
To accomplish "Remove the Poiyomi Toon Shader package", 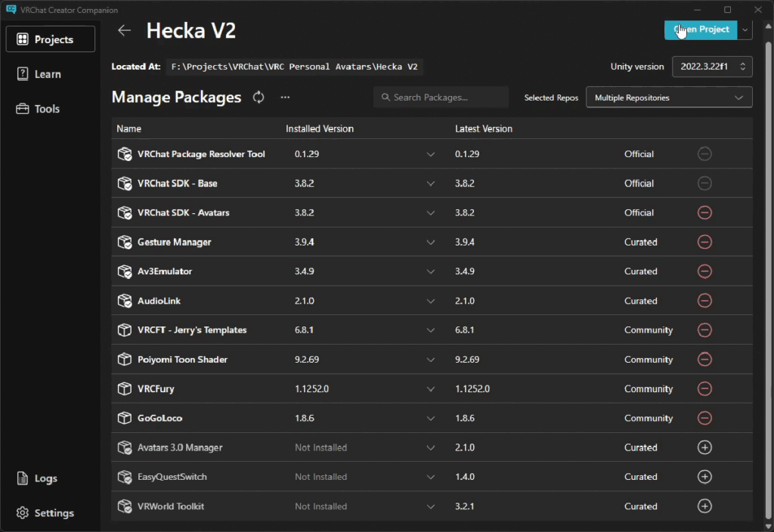I will (x=704, y=360).
